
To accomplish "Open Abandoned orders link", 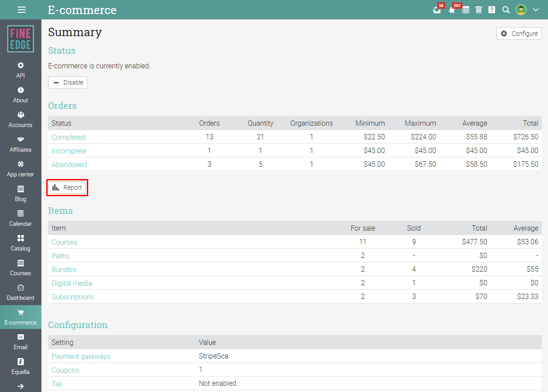I will coord(69,164).
